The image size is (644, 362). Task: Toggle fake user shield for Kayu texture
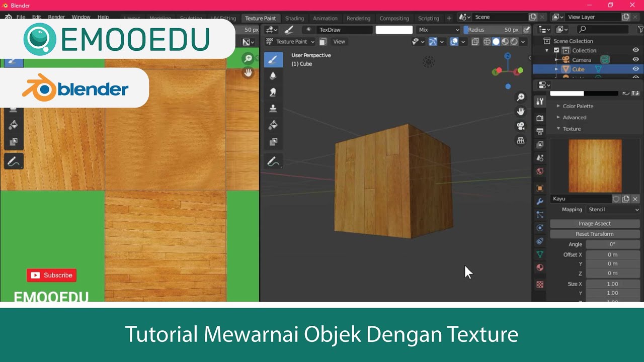coord(616,199)
